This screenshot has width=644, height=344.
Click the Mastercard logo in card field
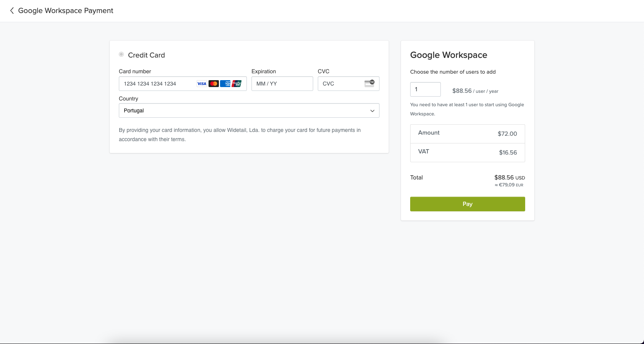click(214, 84)
